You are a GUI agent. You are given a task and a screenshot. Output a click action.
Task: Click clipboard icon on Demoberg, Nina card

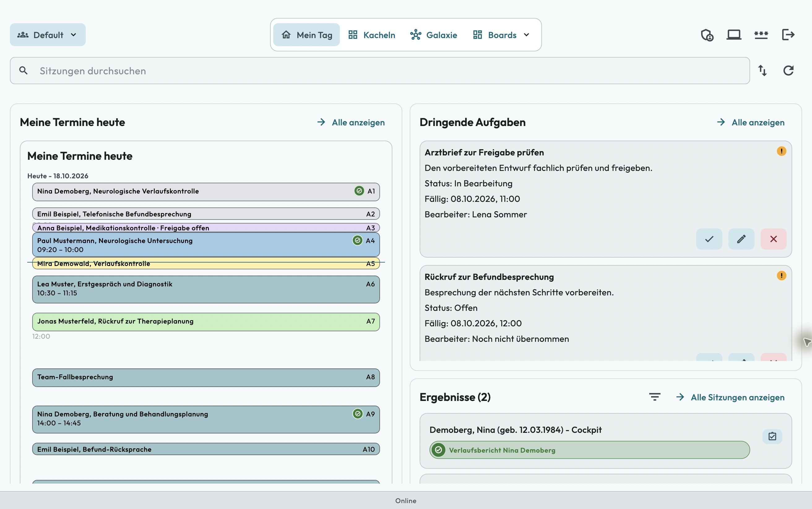[x=772, y=436]
